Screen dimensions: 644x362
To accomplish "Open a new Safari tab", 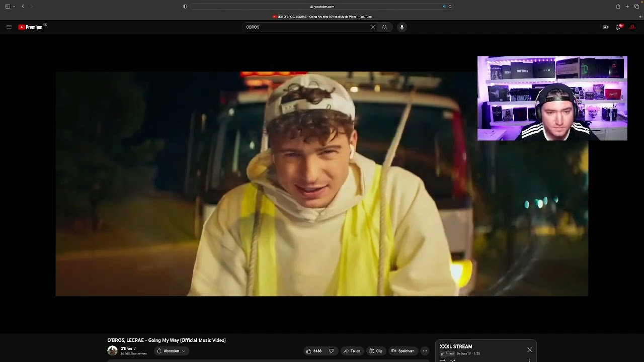I will point(627,7).
